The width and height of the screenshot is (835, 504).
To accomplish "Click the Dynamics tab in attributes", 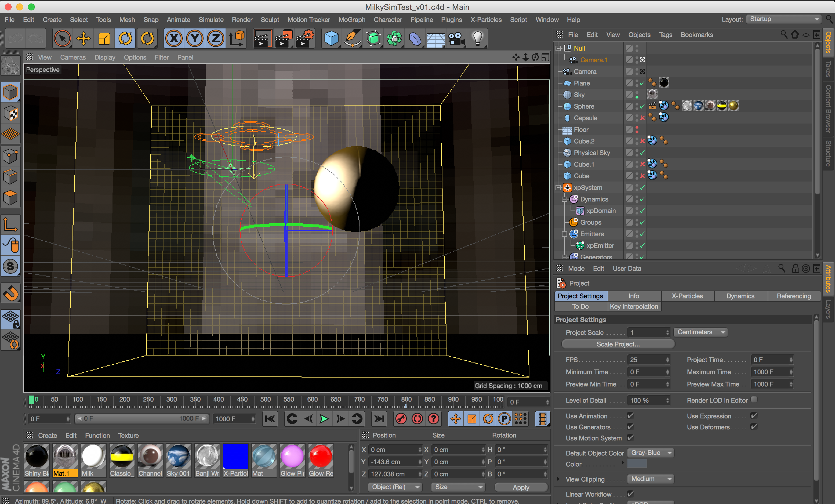I will (740, 295).
